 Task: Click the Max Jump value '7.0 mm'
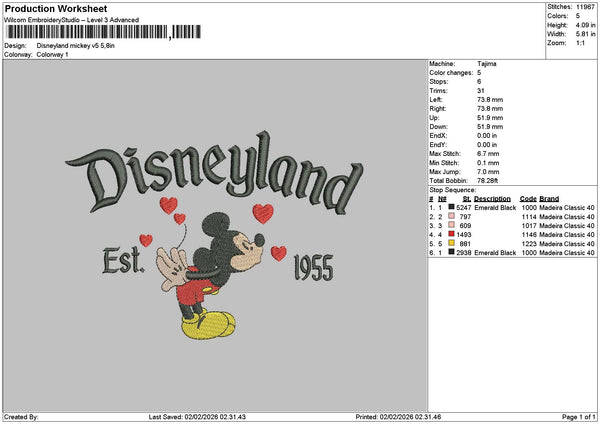(488, 172)
